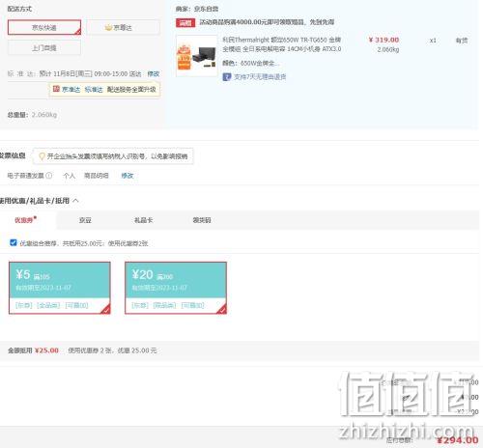Modify the delivery time link
The image size is (483, 448).
(154, 73)
